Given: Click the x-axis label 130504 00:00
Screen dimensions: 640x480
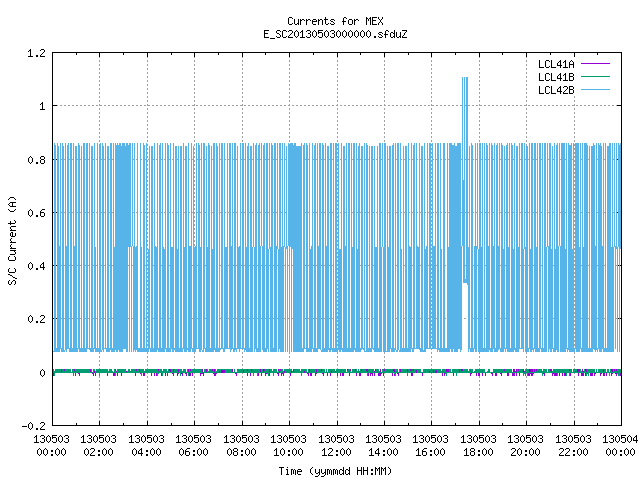Looking at the screenshot, I should [620, 446].
